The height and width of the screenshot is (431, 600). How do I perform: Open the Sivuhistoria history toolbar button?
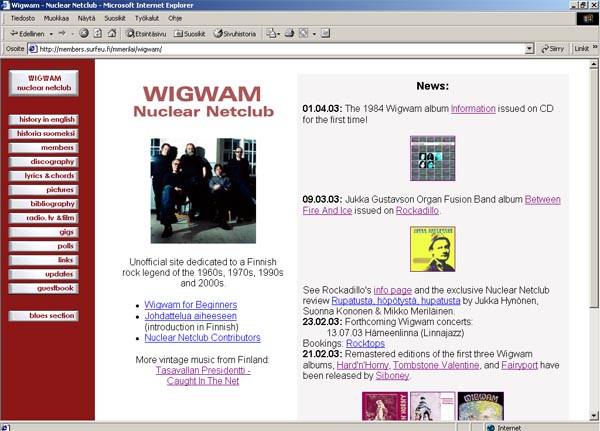235,34
